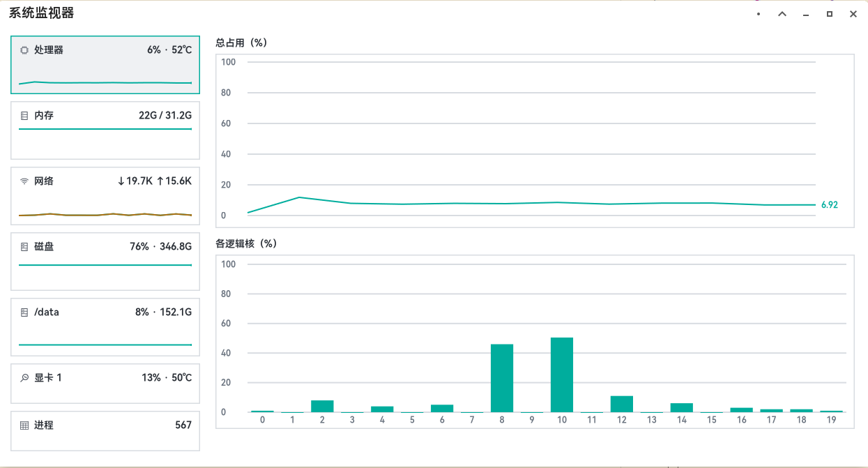868x468 pixels.
Task: Maximize the 系统监视器 window
Action: [x=830, y=14]
